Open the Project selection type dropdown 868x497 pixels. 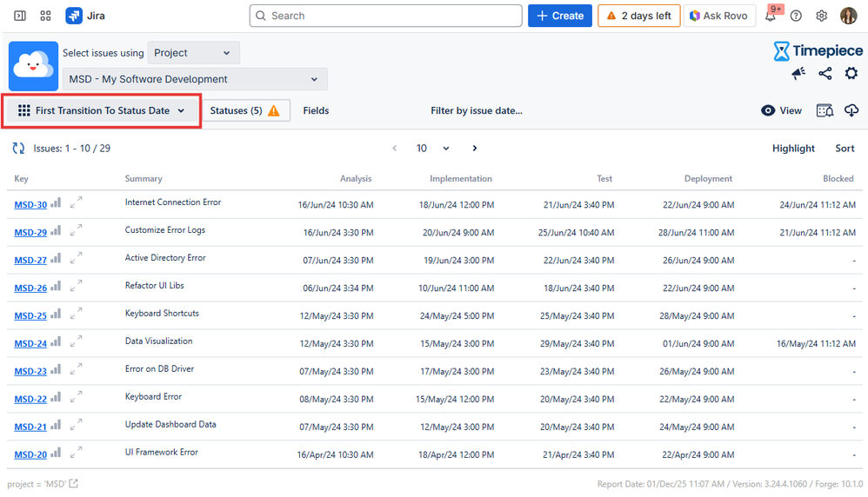point(193,53)
